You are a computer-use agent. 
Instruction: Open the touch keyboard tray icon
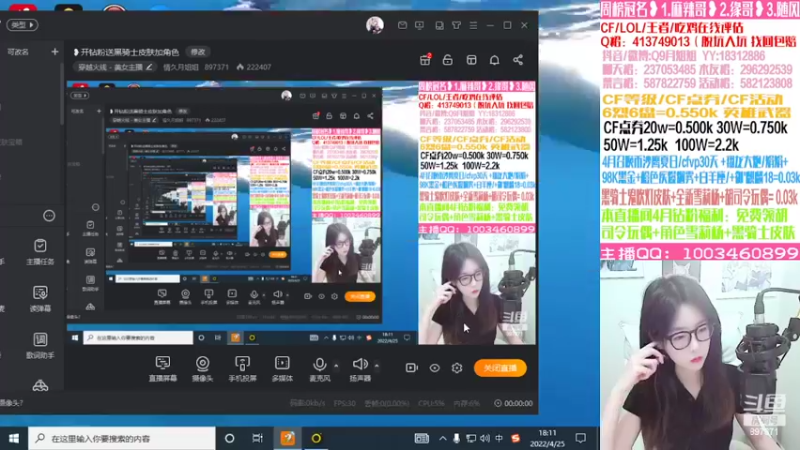click(421, 438)
